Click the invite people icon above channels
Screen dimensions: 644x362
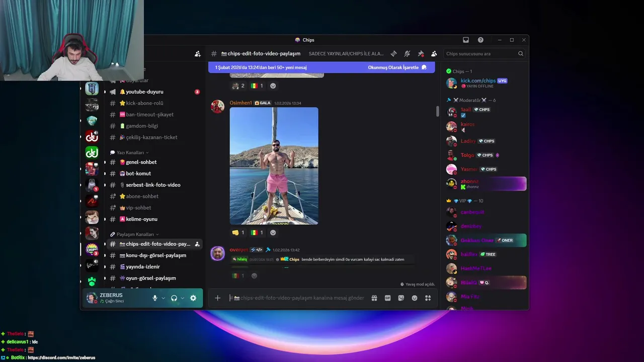coord(198,54)
